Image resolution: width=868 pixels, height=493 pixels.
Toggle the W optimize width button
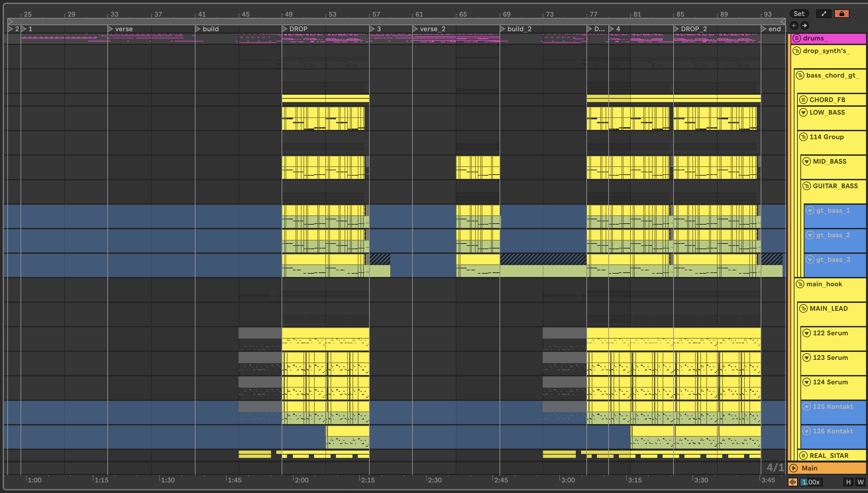pyautogui.click(x=860, y=482)
